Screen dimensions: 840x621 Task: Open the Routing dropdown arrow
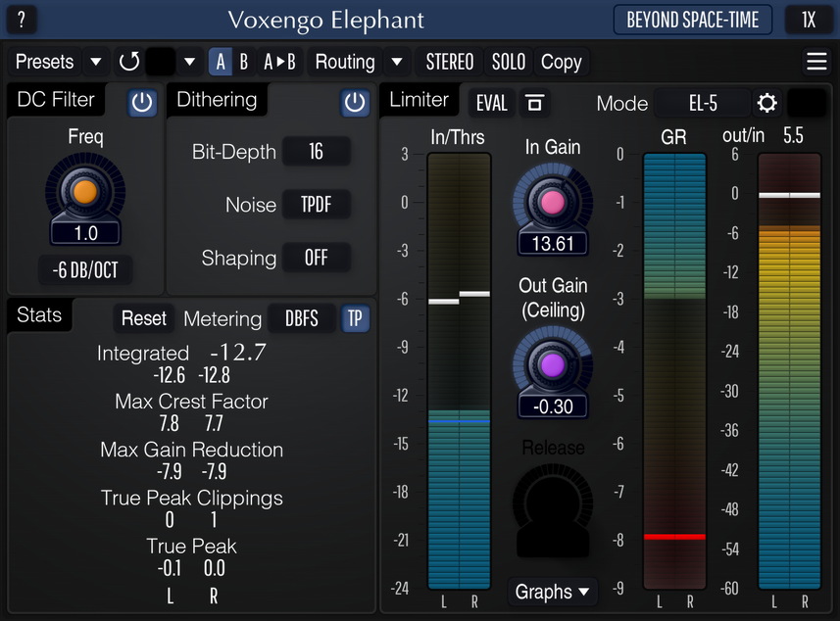396,62
